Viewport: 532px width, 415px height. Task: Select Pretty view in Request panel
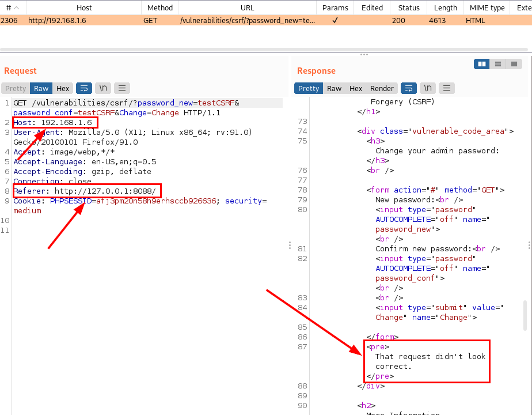click(16, 88)
